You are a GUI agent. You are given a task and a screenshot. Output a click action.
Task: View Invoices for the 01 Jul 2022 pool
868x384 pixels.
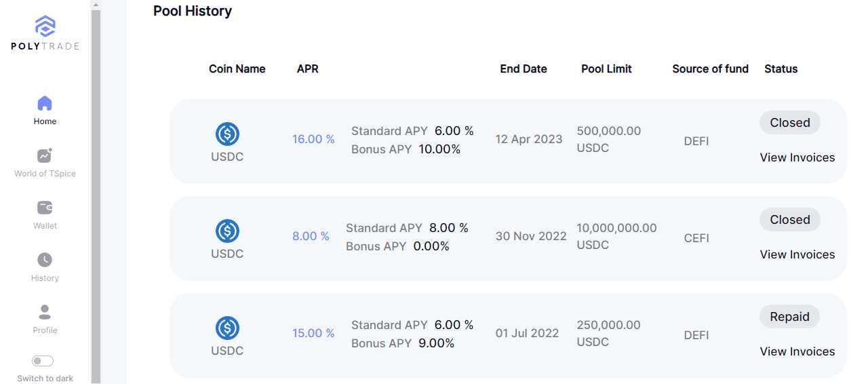pyautogui.click(x=797, y=351)
